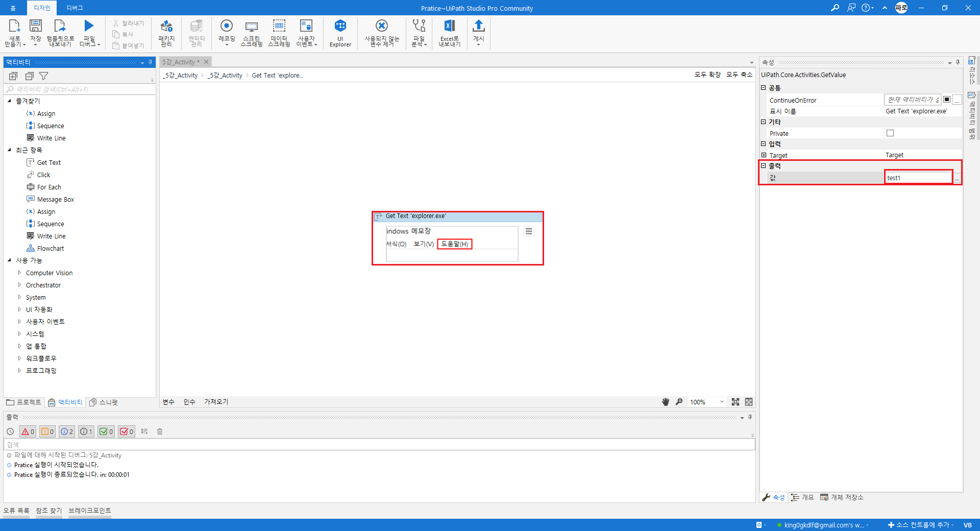Open the 가져오기 (Imports) panel
980x531 pixels.
(216, 402)
